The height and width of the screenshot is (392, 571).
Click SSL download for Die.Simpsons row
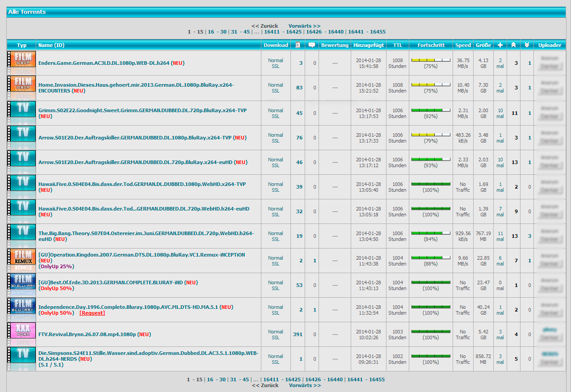(x=276, y=362)
